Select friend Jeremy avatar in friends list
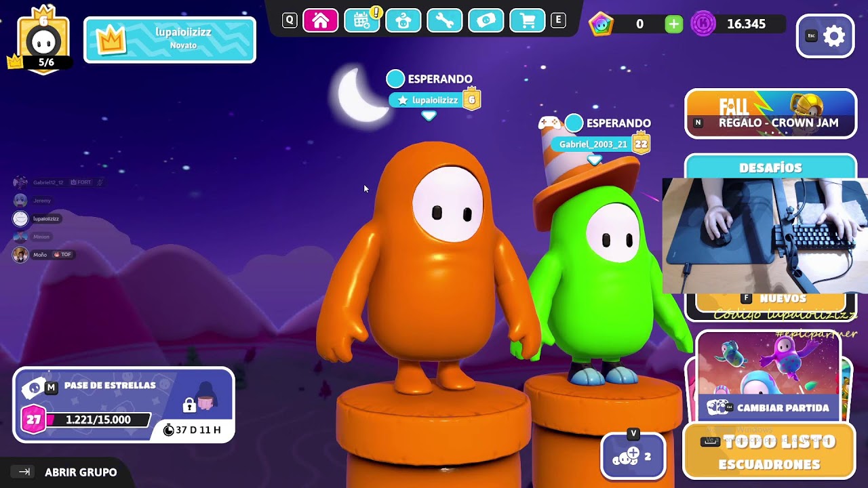 [20, 201]
